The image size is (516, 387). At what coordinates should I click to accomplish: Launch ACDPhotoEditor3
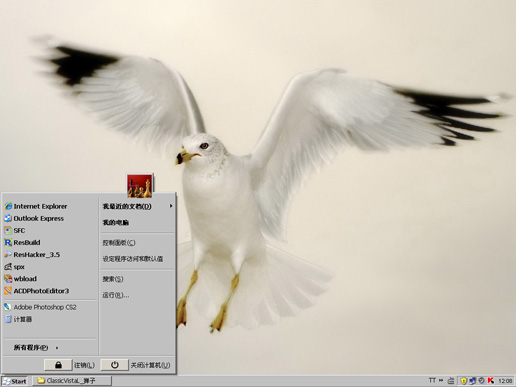coord(49,291)
